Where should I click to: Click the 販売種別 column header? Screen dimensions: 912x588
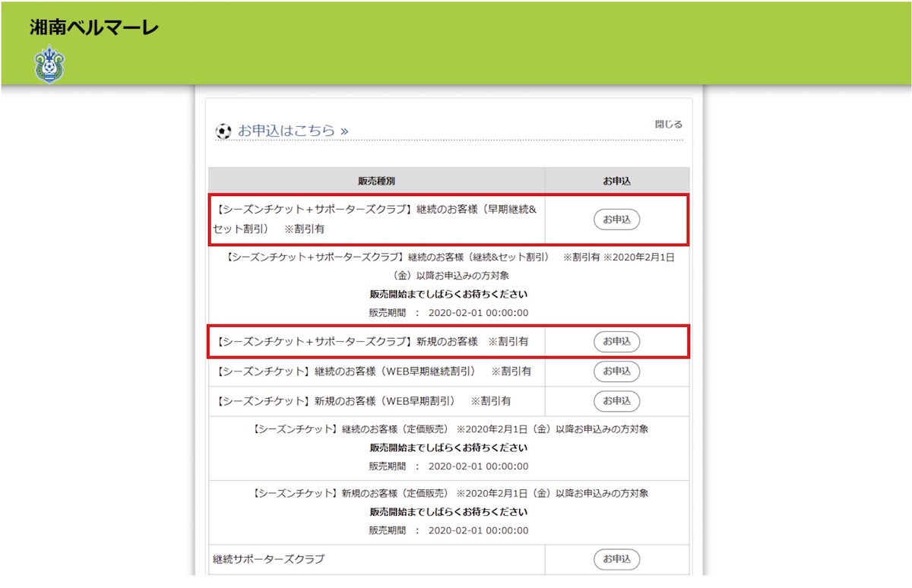(x=376, y=181)
